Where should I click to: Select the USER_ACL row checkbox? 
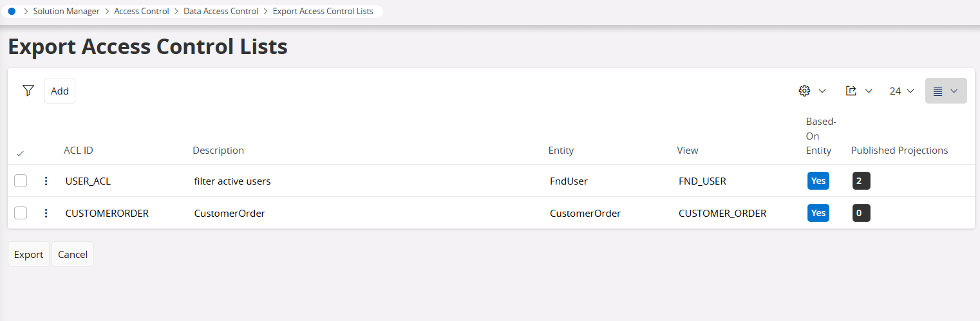[x=21, y=181]
